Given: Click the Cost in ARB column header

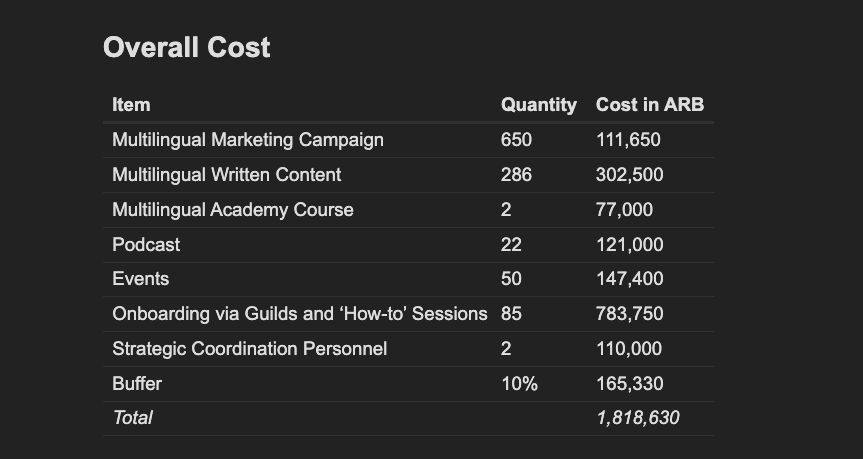Looking at the screenshot, I should [649, 104].
